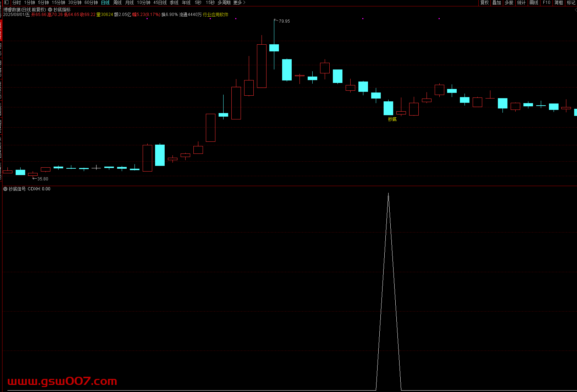Select the 年线 yearly period tab
The height and width of the screenshot is (392, 577).
click(x=186, y=2)
